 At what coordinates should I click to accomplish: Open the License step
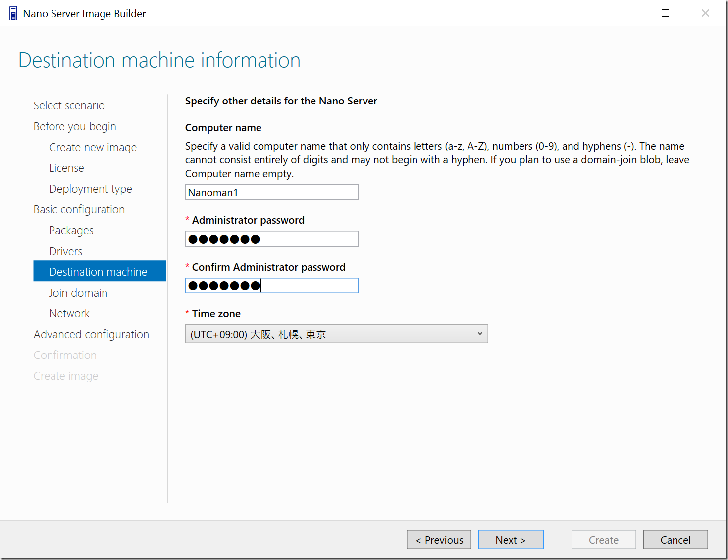pyautogui.click(x=66, y=168)
